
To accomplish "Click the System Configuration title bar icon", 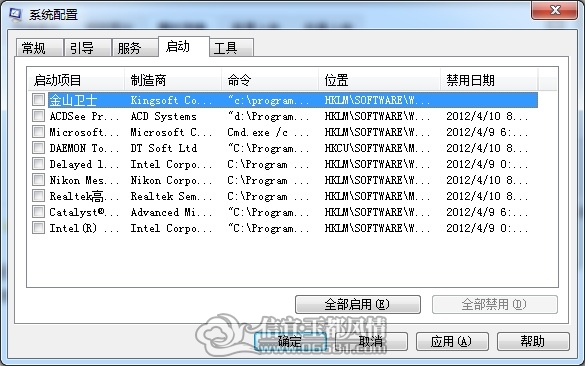I will [15, 14].
